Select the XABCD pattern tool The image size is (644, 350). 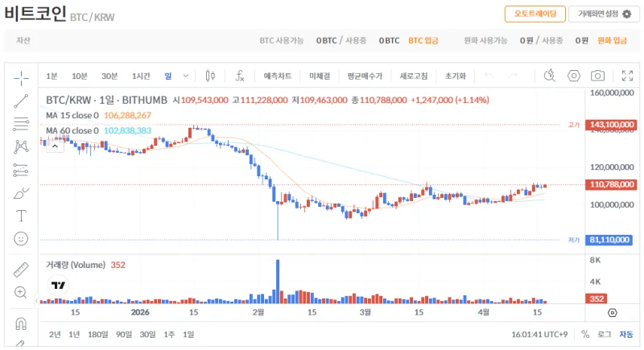21,146
